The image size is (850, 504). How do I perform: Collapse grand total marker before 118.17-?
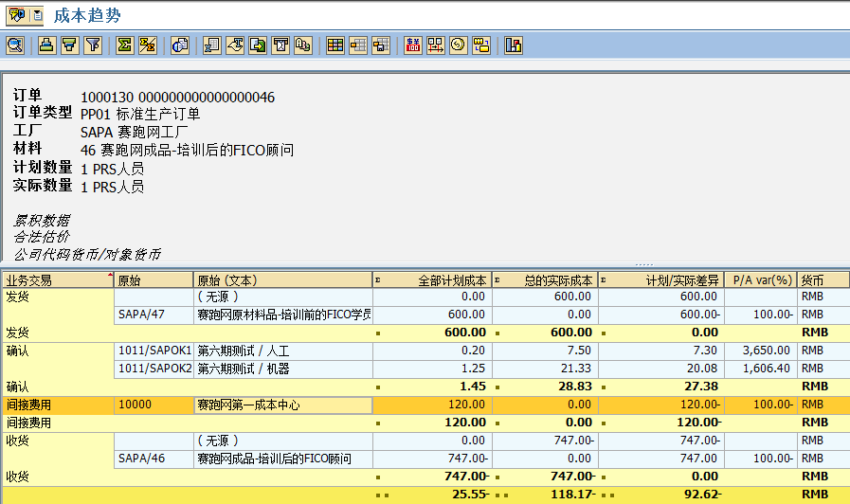tap(501, 495)
